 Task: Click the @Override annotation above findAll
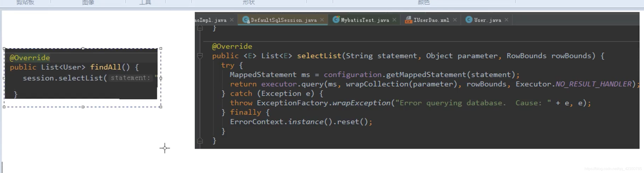30,58
